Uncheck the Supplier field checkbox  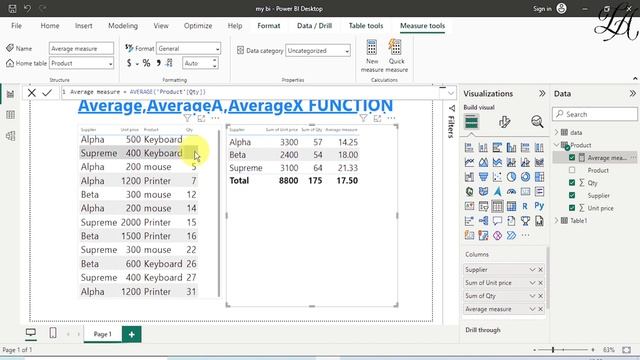click(572, 196)
